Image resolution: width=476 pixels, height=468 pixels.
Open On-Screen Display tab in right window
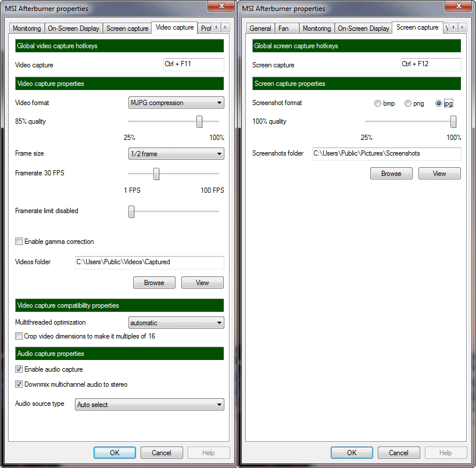point(363,28)
